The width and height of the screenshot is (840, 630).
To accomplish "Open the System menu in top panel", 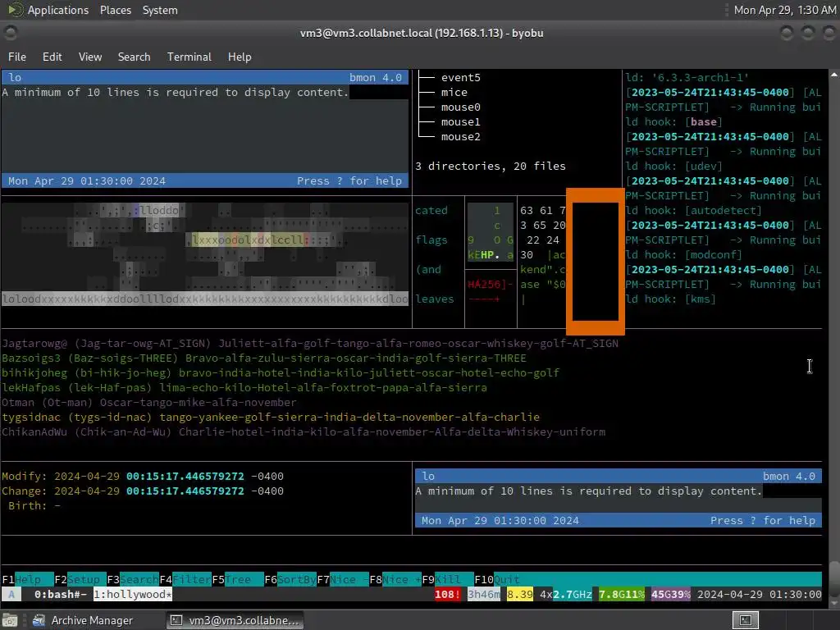I will [x=160, y=10].
